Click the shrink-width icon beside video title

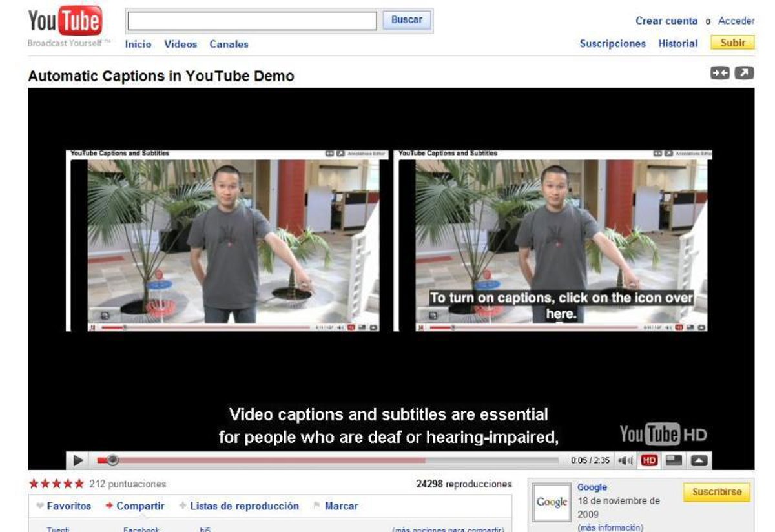pos(720,73)
